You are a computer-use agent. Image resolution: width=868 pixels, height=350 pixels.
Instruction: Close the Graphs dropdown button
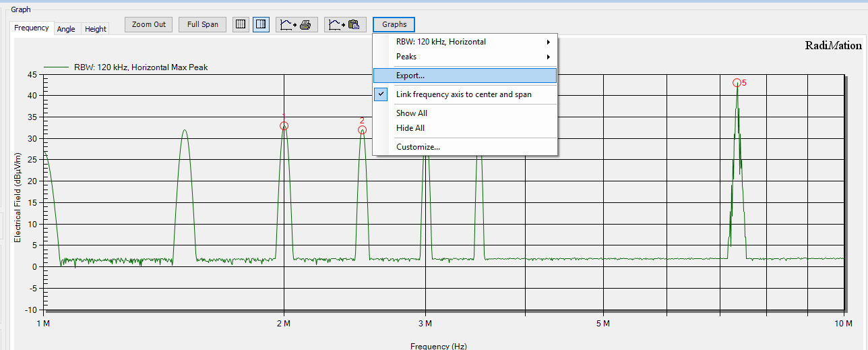pos(394,24)
